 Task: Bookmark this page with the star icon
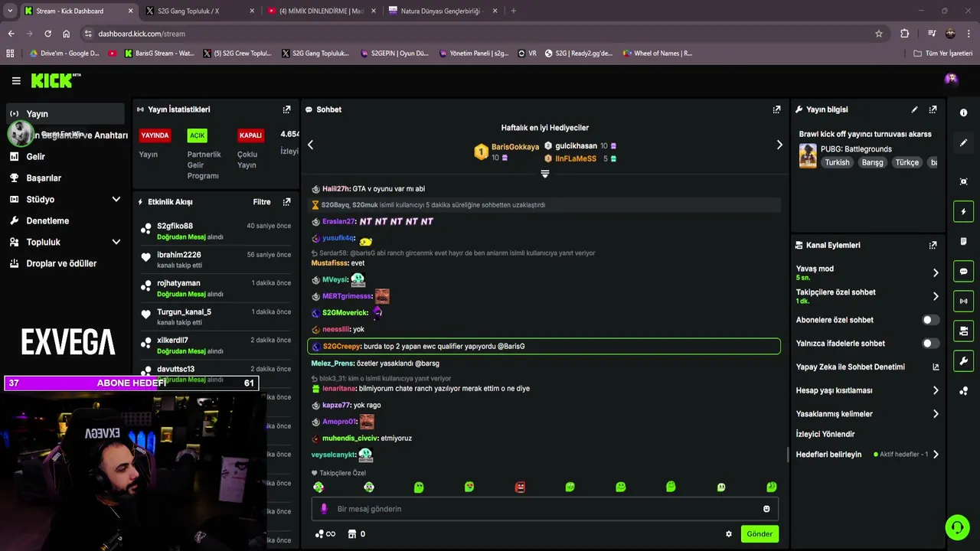coord(879,34)
